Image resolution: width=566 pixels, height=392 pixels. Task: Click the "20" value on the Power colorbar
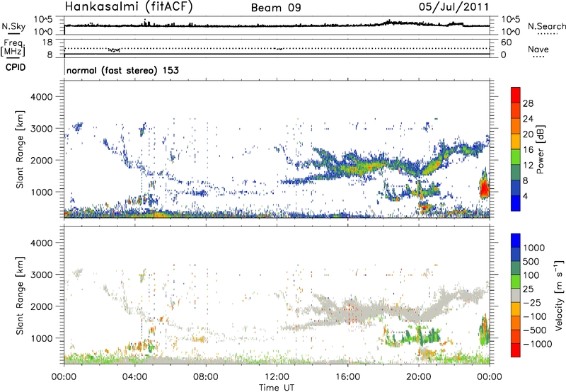click(x=528, y=134)
